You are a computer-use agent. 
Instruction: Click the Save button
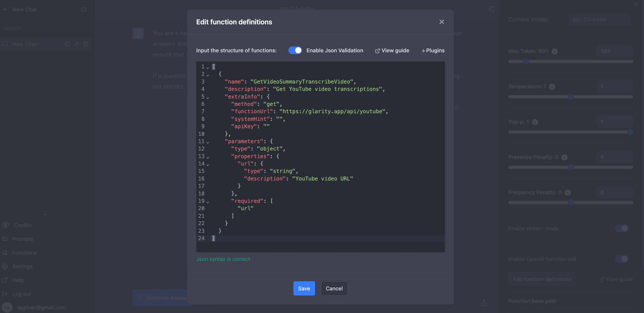click(x=304, y=288)
